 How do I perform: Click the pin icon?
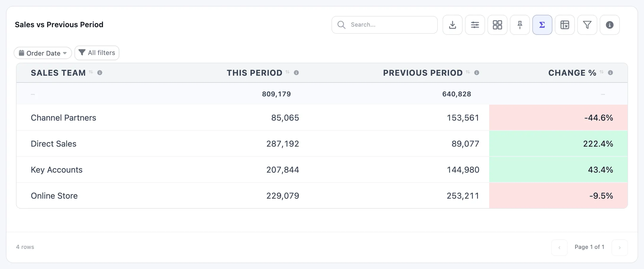coord(520,25)
